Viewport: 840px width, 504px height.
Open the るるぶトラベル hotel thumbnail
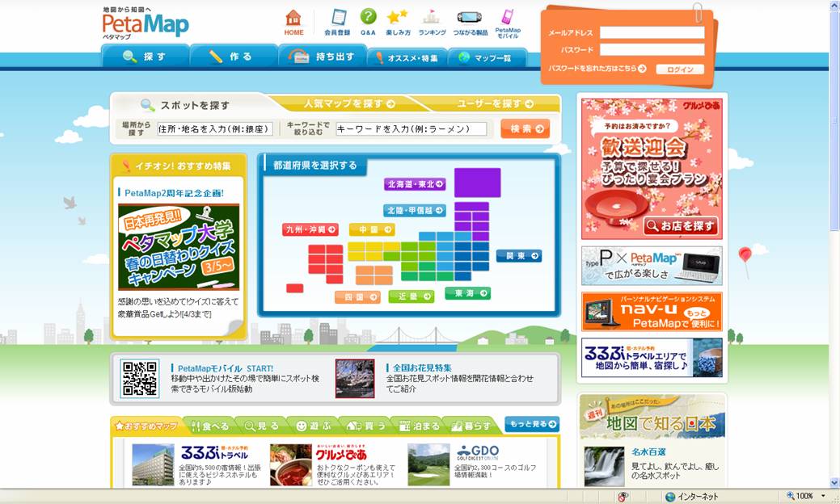tap(153, 464)
